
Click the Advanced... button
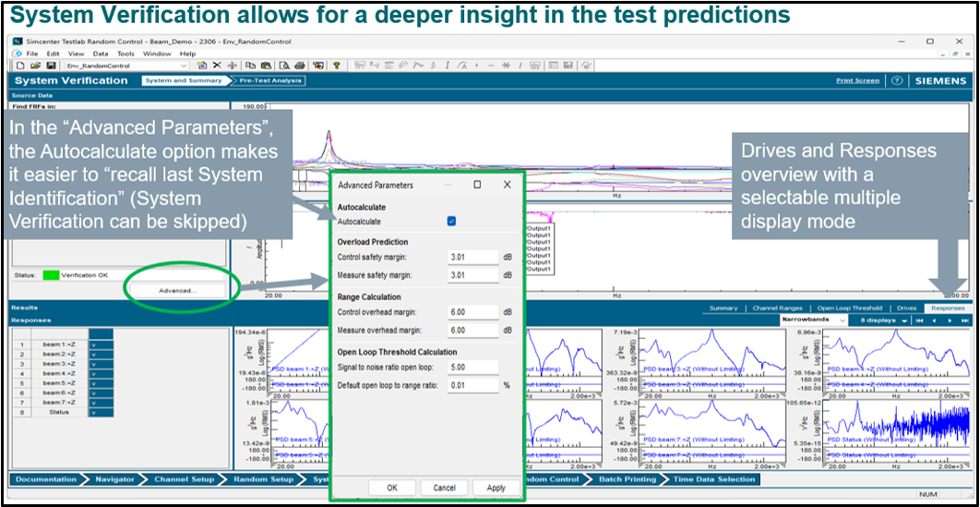177,290
